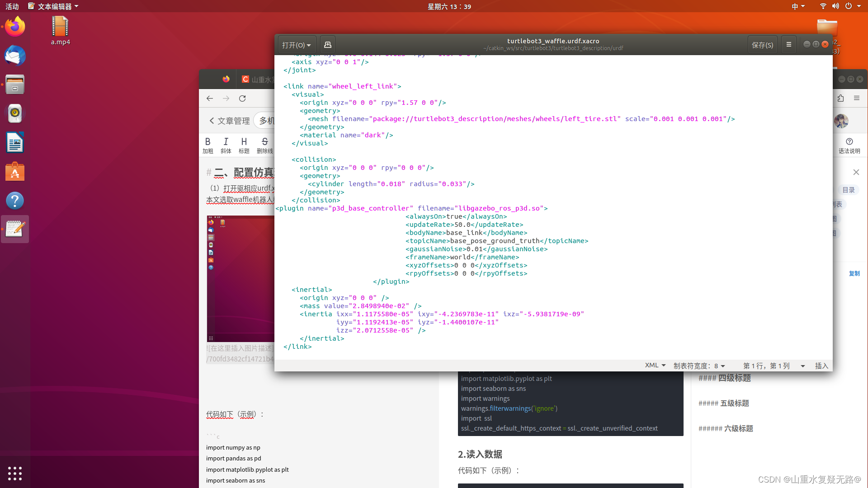Screen dimensions: 868x488
Task: Click the 复制 copy button
Action: coord(854,273)
